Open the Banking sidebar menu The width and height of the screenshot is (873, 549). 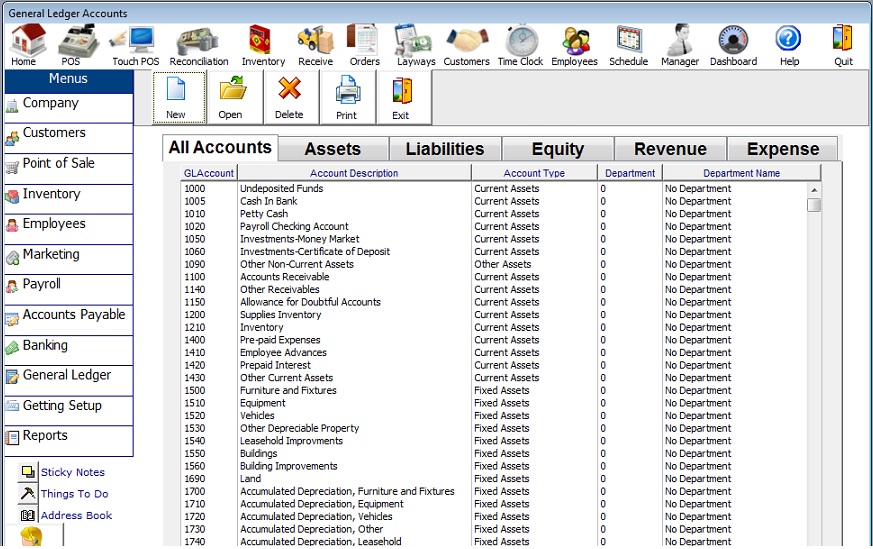pos(68,350)
